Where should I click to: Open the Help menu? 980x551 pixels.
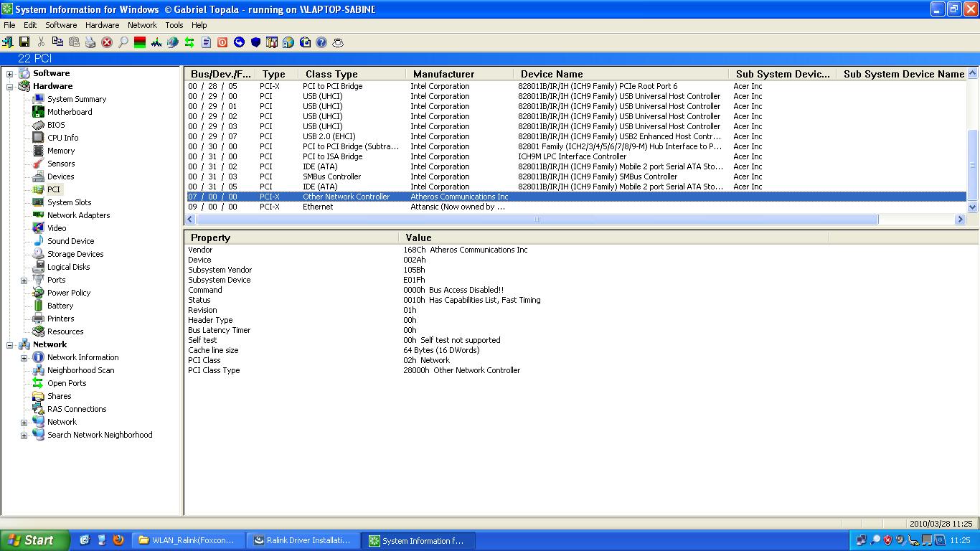(199, 25)
